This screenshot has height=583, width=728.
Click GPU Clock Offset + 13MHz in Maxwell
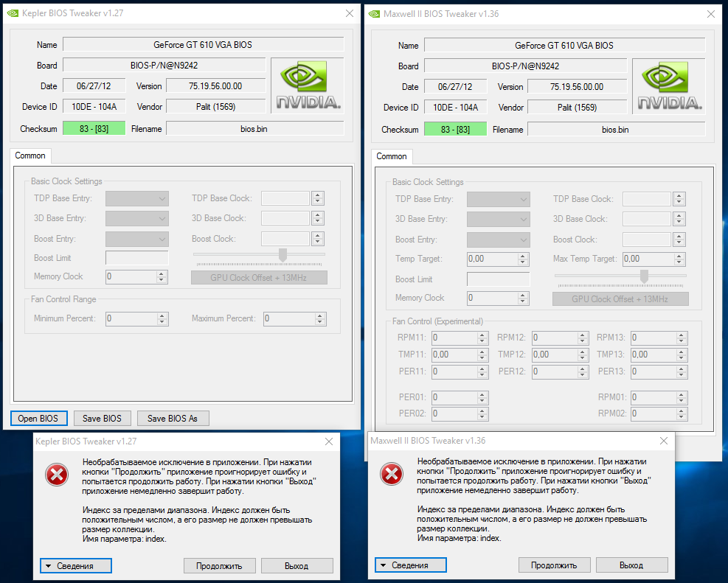pos(620,299)
